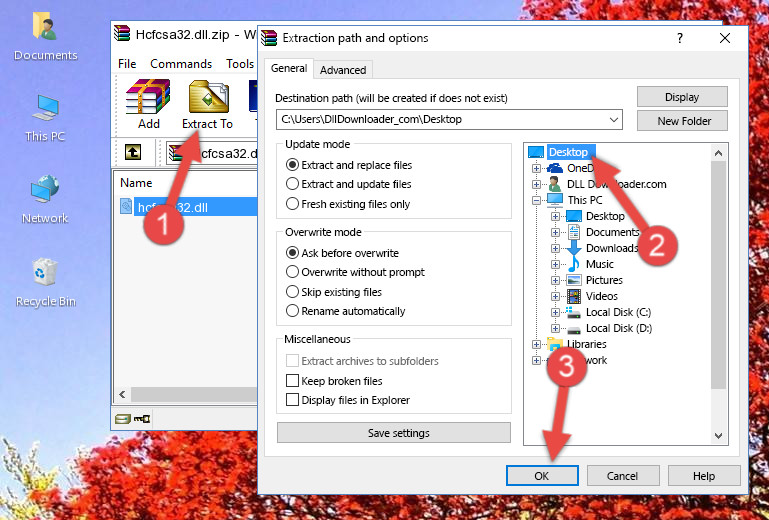Open WinRAR Tools menu
Viewport: 769px width, 520px height.
click(240, 64)
